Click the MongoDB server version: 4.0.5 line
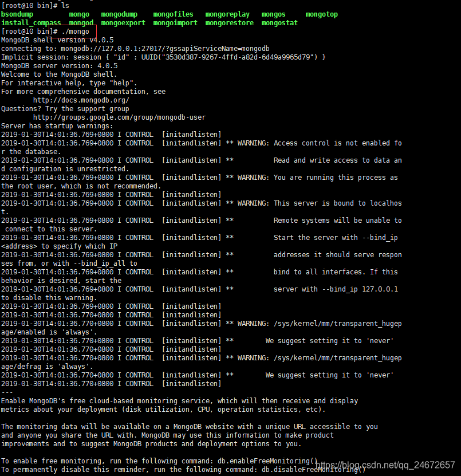This screenshot has height=476, width=461. [59, 66]
